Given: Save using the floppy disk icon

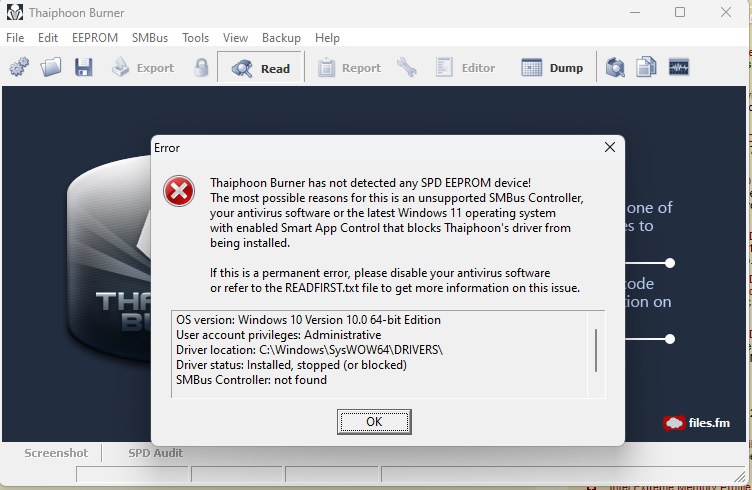Looking at the screenshot, I should 83,67.
